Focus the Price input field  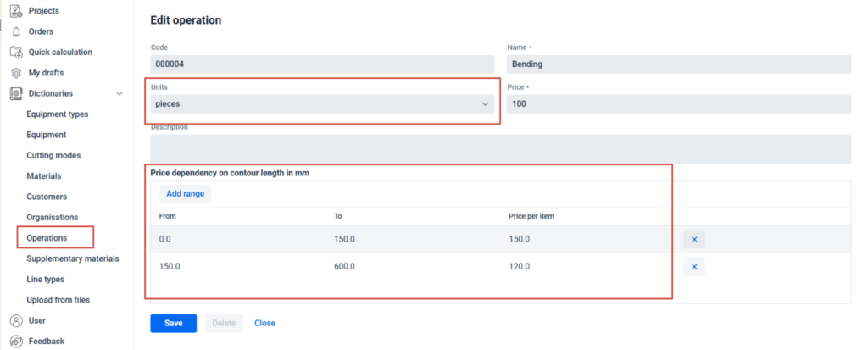coord(678,103)
